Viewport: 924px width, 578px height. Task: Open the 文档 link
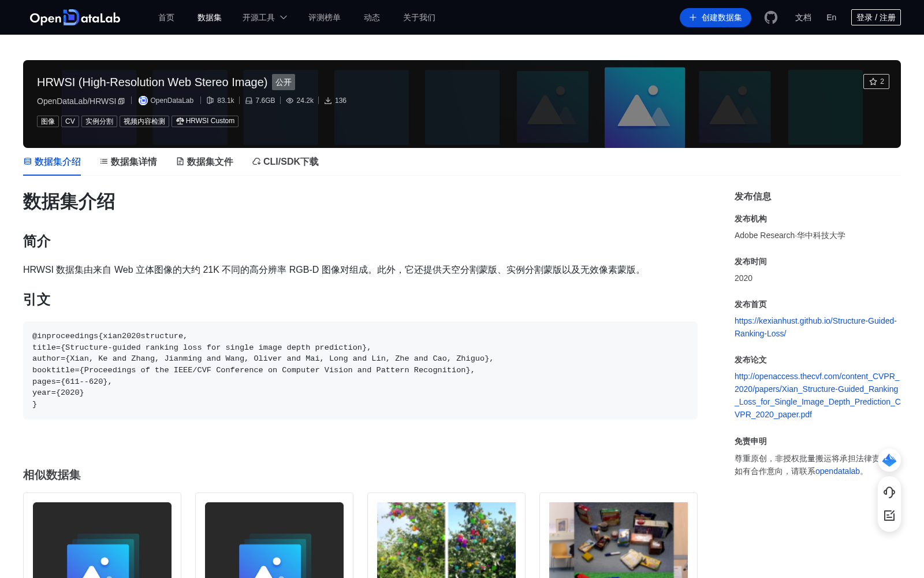click(x=803, y=17)
